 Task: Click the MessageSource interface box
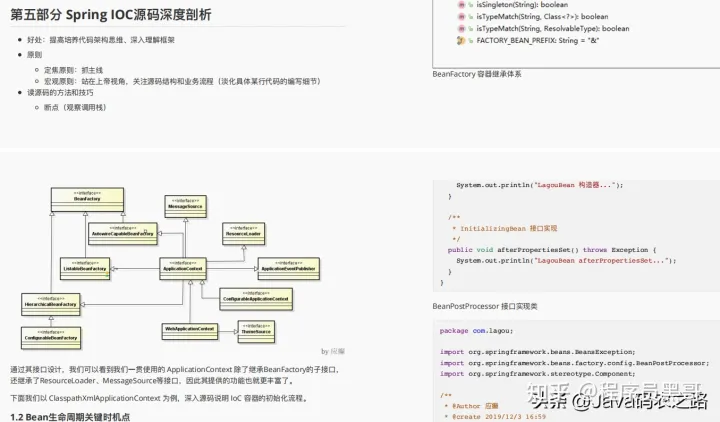[186, 206]
